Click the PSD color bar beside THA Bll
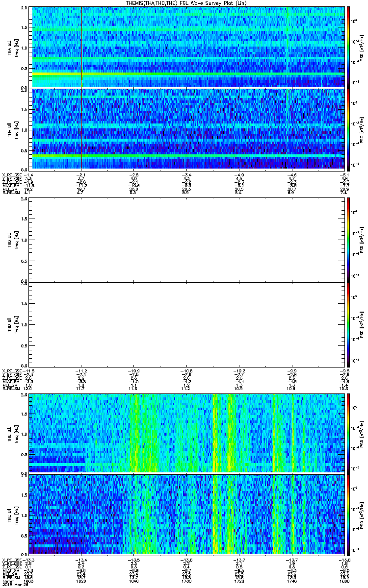Screen dimensions: 368x588 (x=348, y=129)
